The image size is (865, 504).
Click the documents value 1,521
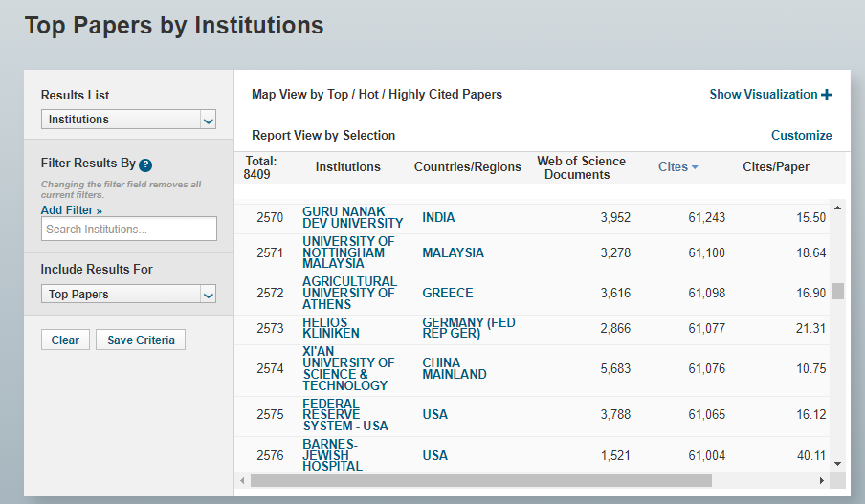pyautogui.click(x=615, y=455)
